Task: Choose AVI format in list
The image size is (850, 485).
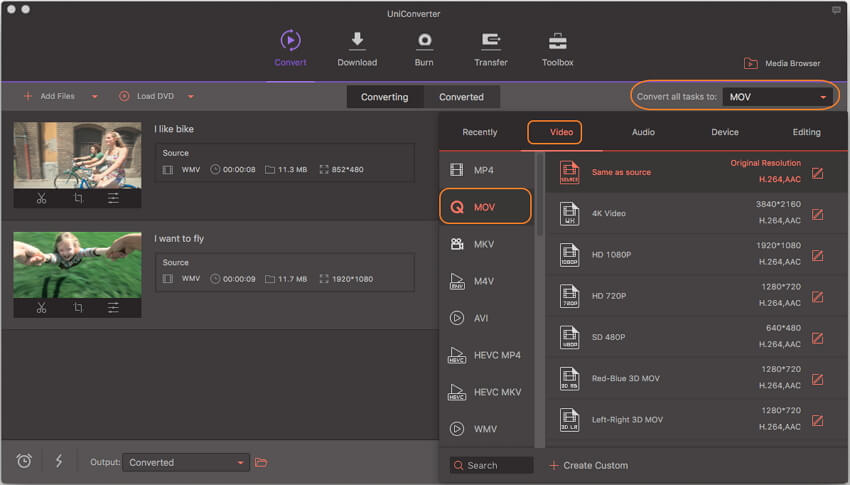Action: 485,318
